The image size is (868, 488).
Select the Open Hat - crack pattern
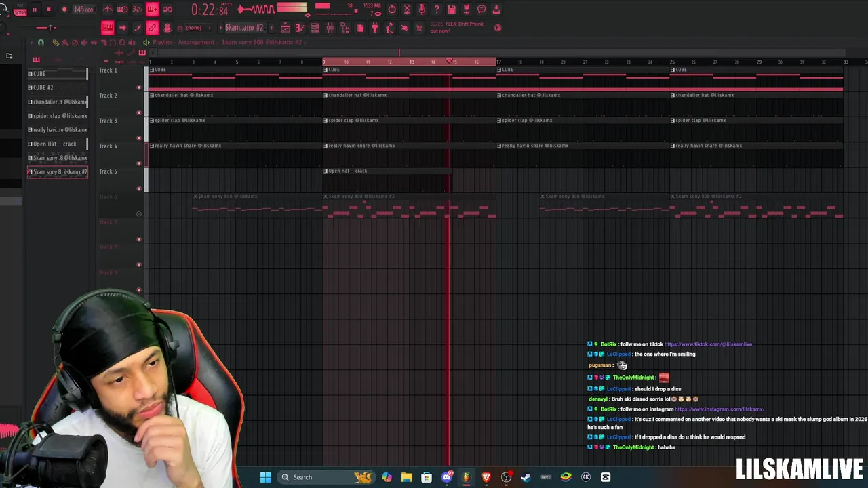[x=57, y=144]
